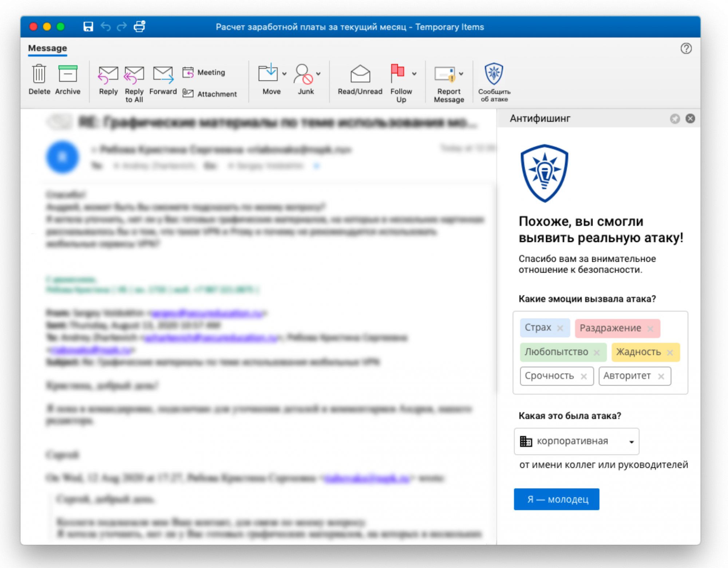Click the Reply to All icon
The height and width of the screenshot is (568, 728).
134,75
